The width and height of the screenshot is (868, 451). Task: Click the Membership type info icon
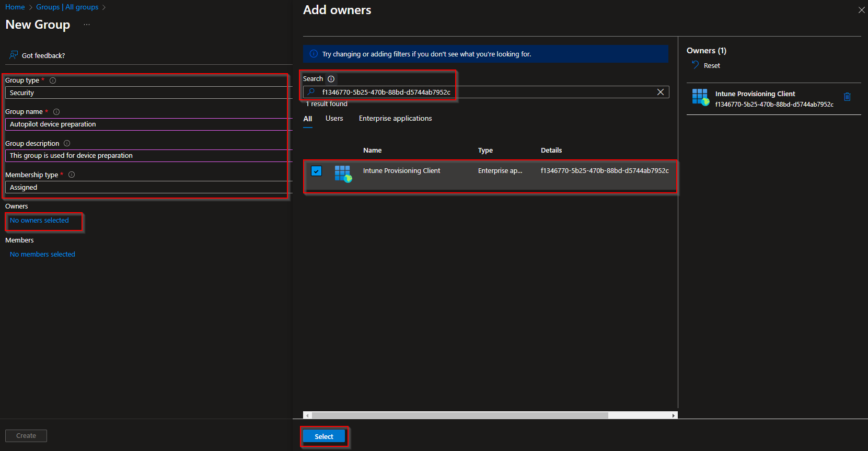pos(72,175)
